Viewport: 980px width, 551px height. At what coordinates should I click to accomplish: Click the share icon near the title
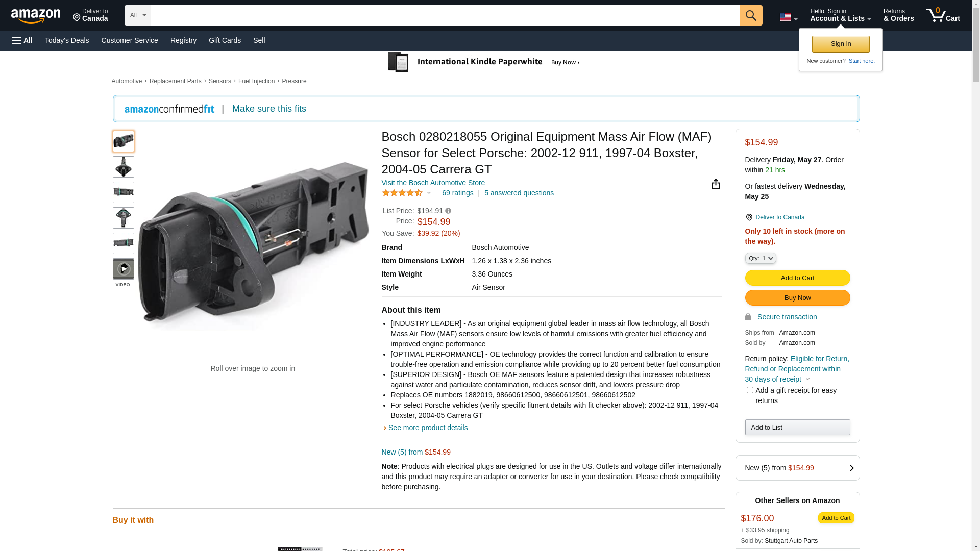[x=716, y=184]
